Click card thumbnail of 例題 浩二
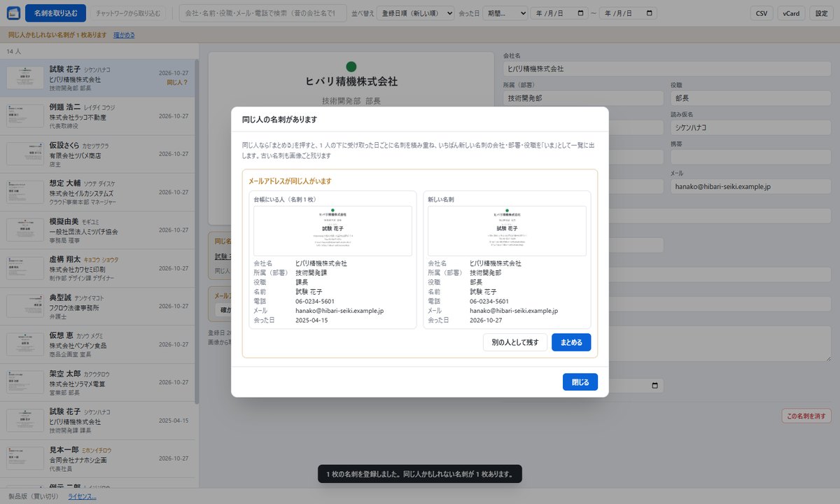This screenshot has height=504, width=840. click(x=25, y=116)
